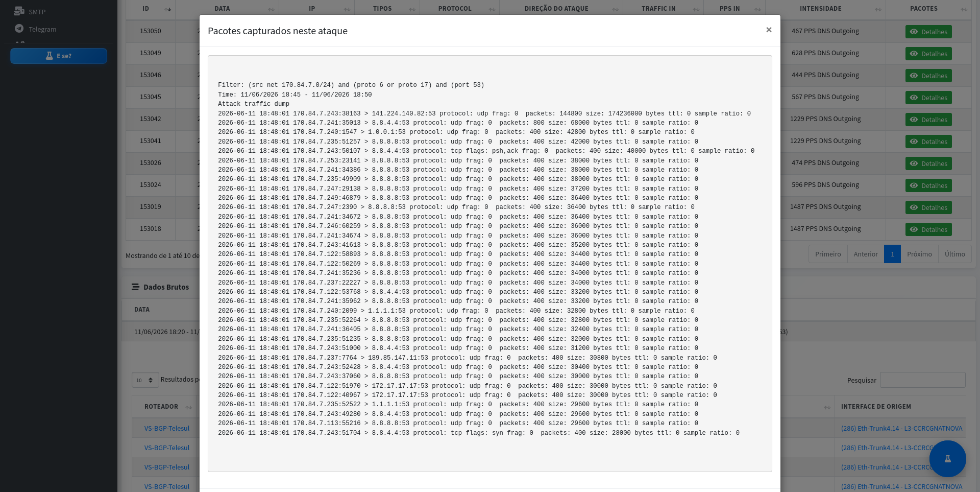Click the Telegram paper-plane icon

click(x=19, y=29)
